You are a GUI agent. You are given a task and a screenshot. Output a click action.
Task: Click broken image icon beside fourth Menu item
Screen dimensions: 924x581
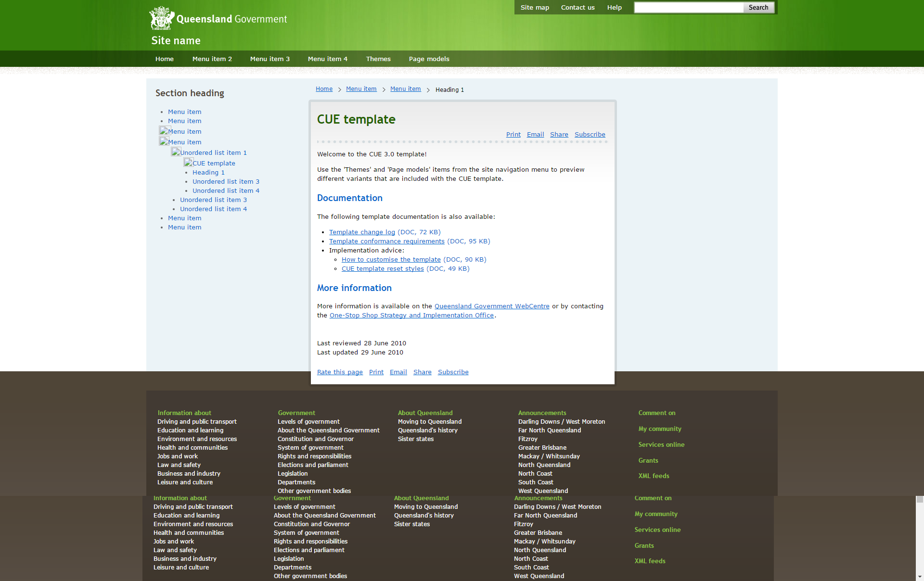pos(164,141)
